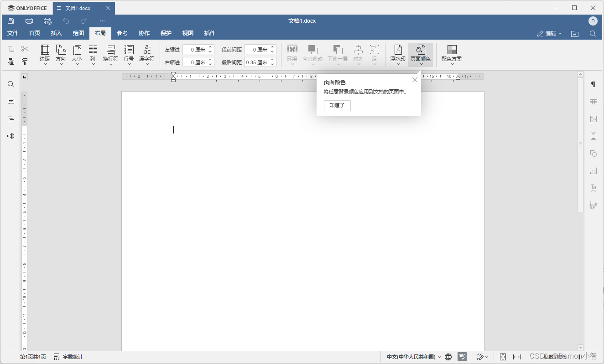Toggle spell checking ABC icon
This screenshot has width=604, height=364.
[x=462, y=357]
